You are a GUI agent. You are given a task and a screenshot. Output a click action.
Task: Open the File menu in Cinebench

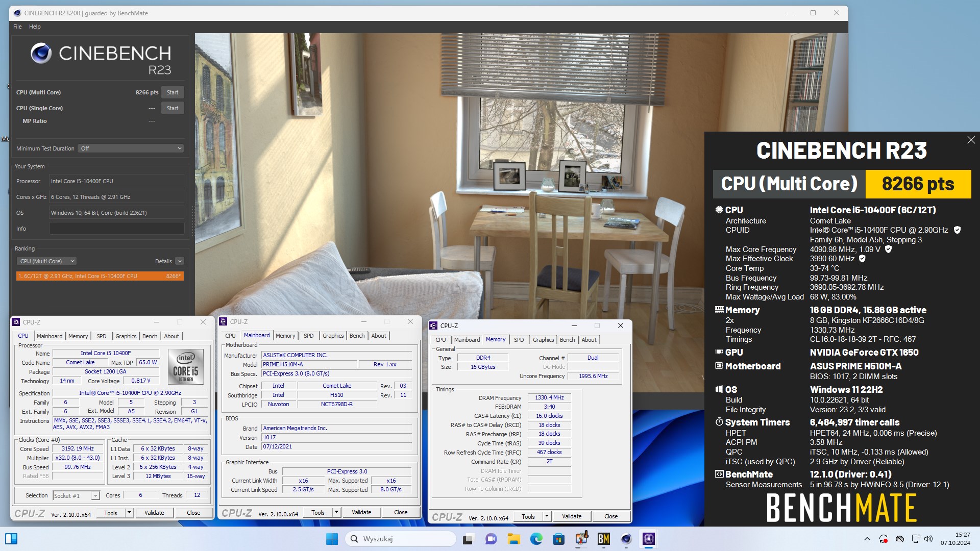point(17,27)
